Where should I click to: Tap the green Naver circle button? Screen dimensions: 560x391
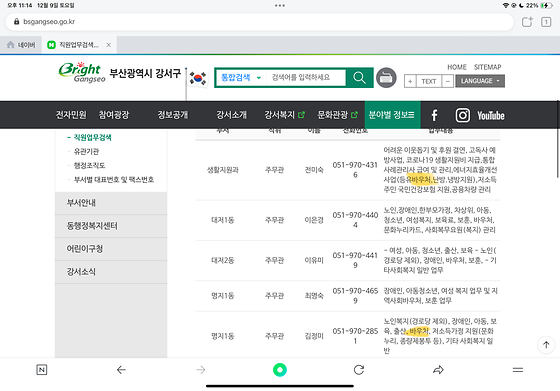280,370
